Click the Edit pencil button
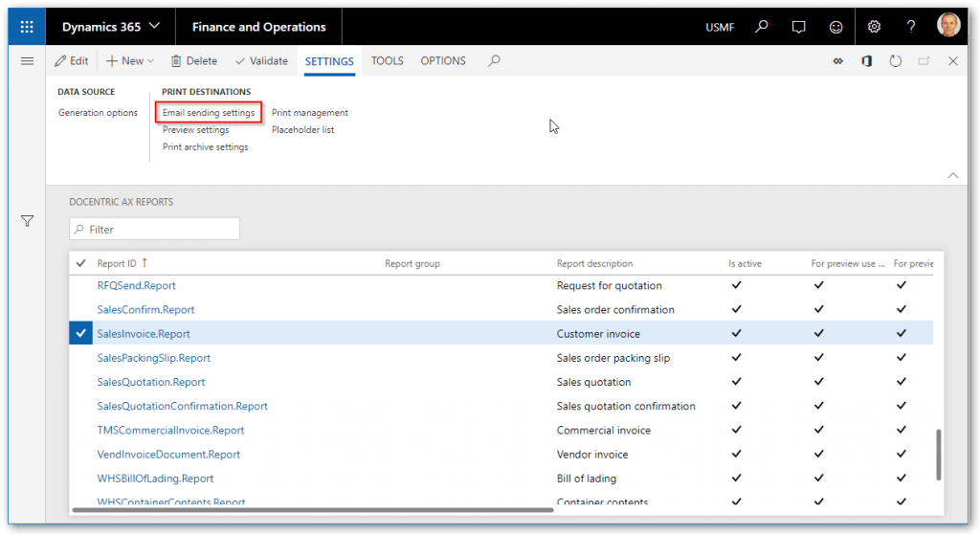980x535 pixels. [71, 60]
